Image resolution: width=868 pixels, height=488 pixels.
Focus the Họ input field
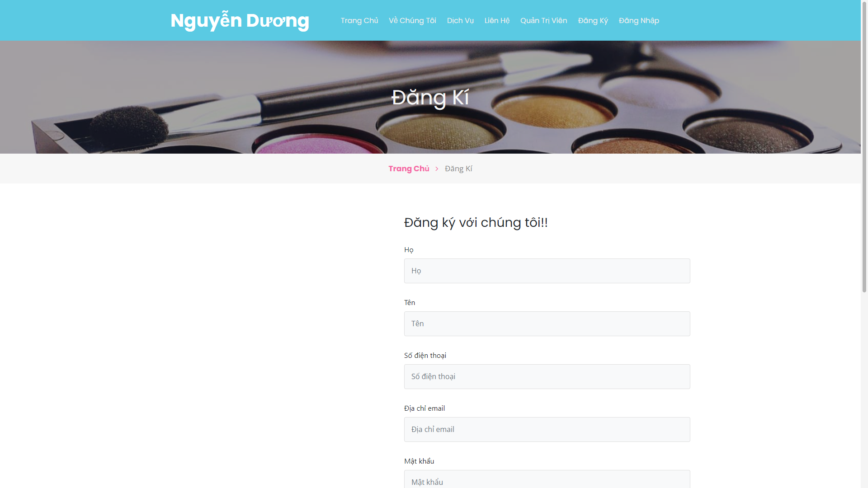[x=547, y=271]
